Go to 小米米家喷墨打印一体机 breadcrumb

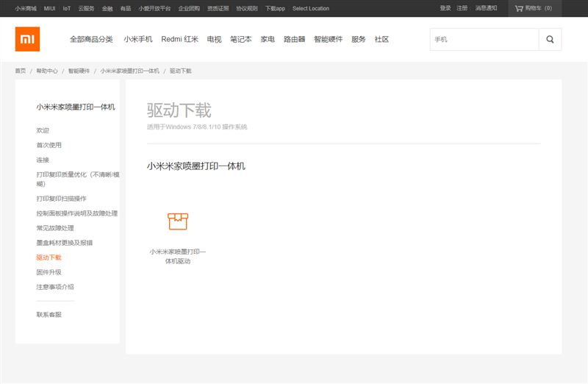(129, 71)
